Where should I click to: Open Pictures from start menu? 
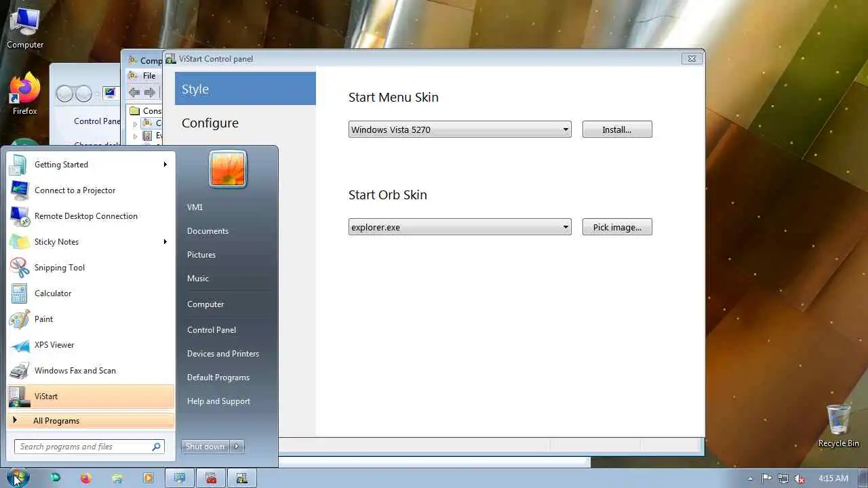pos(201,255)
